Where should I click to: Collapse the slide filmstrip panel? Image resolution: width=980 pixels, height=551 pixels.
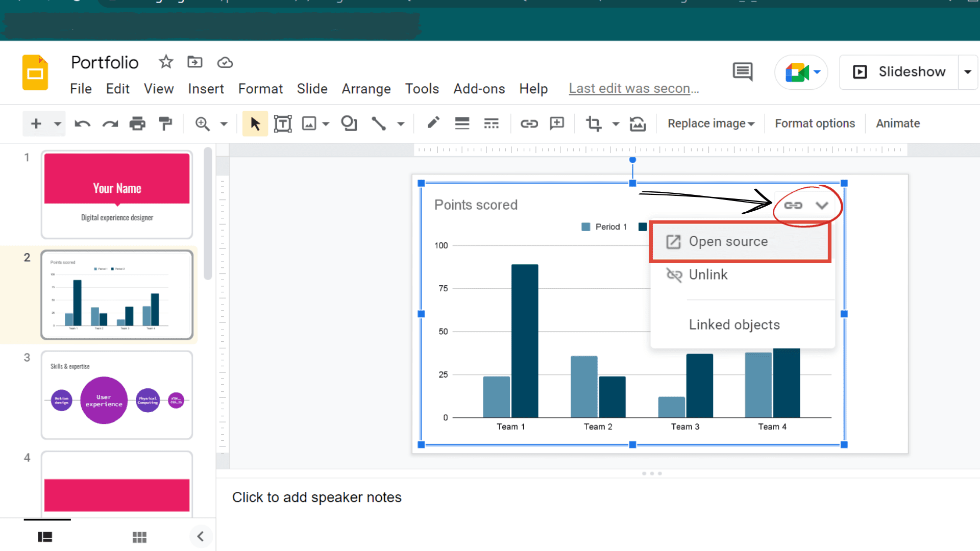coord(201,536)
